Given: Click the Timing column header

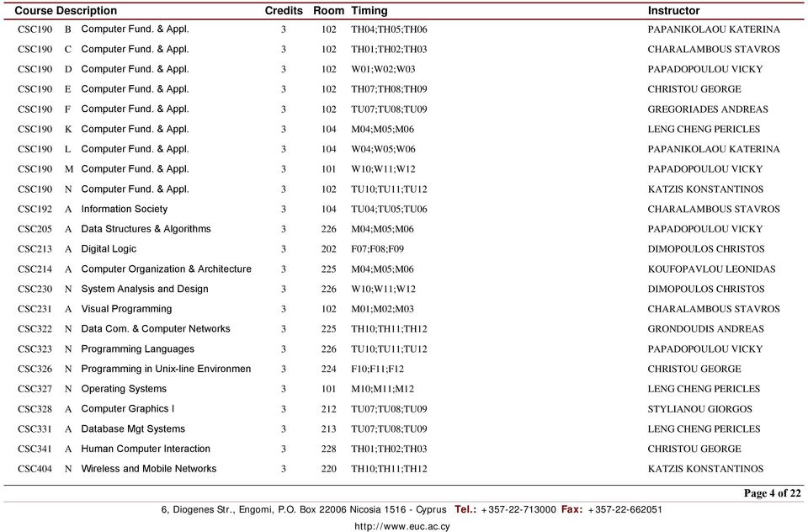Looking at the screenshot, I should [x=369, y=11].
